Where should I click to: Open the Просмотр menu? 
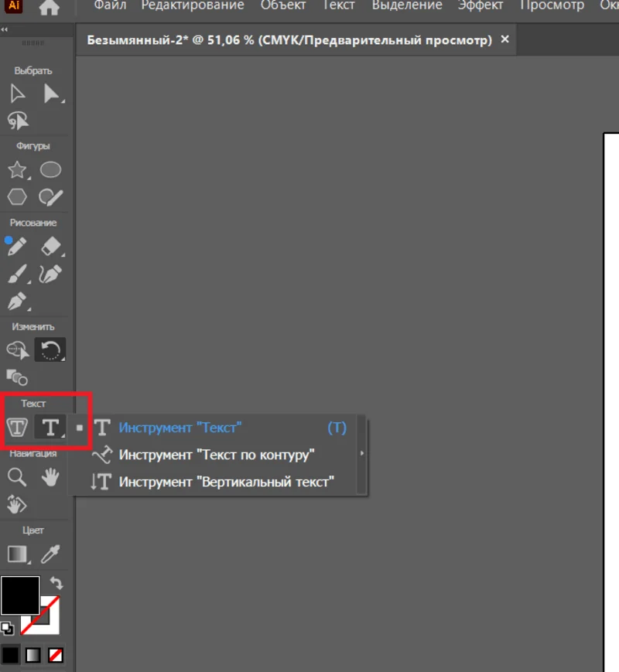click(x=552, y=5)
